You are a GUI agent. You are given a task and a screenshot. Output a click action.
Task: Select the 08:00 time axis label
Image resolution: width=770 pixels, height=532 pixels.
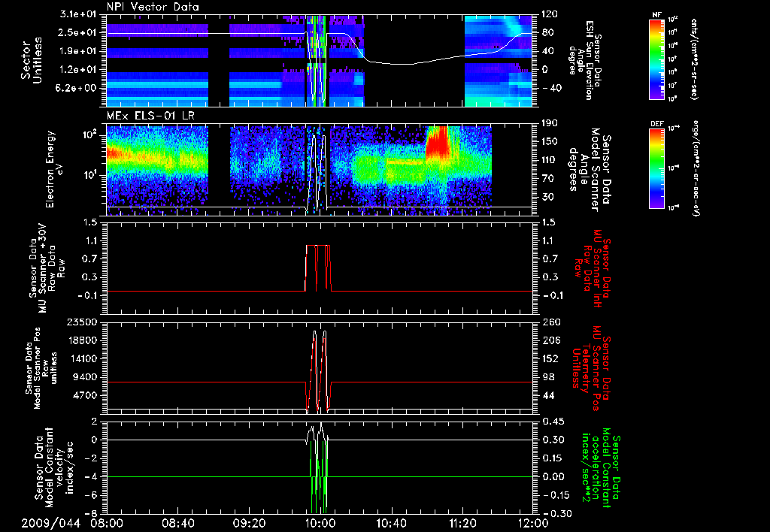click(108, 523)
